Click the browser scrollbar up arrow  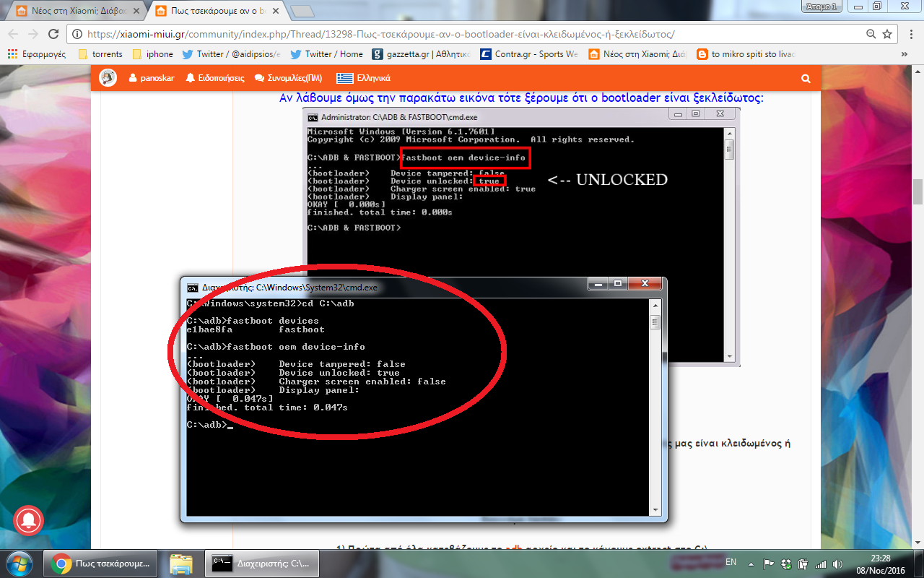point(918,72)
